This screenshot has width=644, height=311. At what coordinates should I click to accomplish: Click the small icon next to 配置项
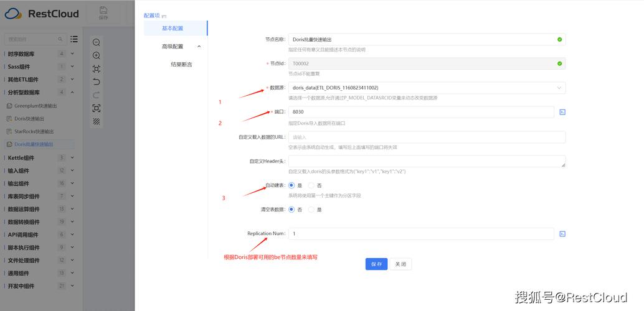[164, 16]
